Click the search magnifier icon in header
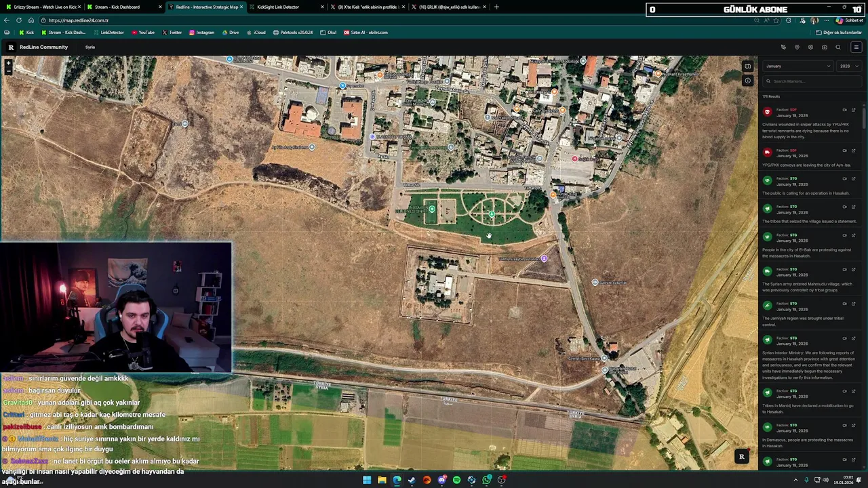 coord(838,47)
